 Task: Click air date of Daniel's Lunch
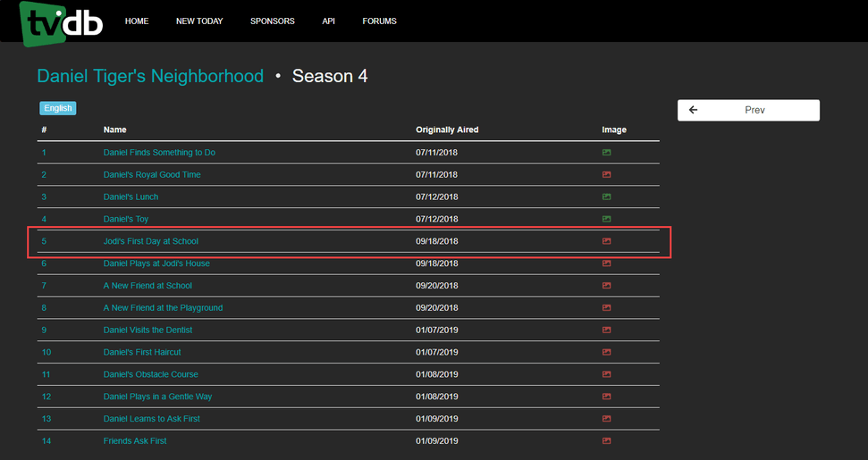click(x=437, y=197)
